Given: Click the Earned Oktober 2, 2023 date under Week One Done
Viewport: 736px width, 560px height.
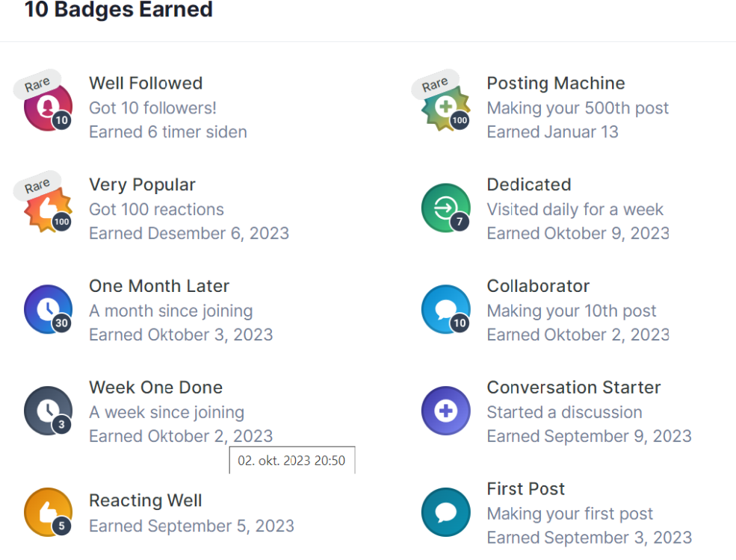Looking at the screenshot, I should pos(180,436).
